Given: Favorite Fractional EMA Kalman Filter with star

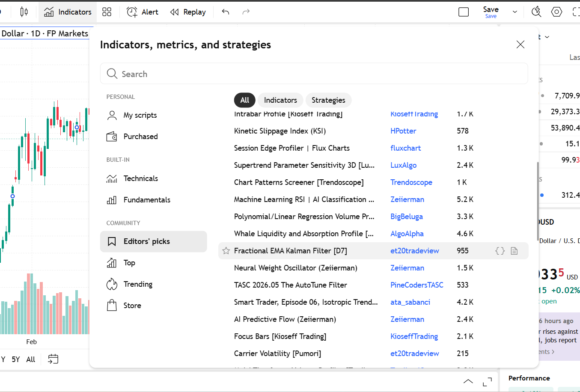Looking at the screenshot, I should (226, 251).
